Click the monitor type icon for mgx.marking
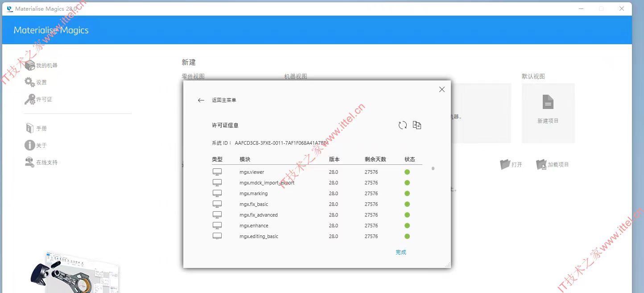 point(217,193)
